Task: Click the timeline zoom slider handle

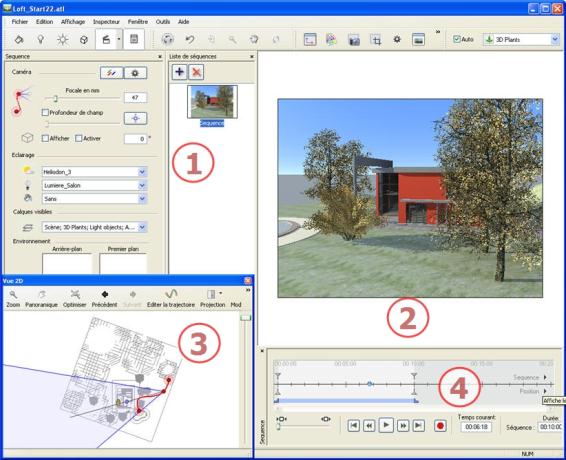Action: [x=278, y=427]
